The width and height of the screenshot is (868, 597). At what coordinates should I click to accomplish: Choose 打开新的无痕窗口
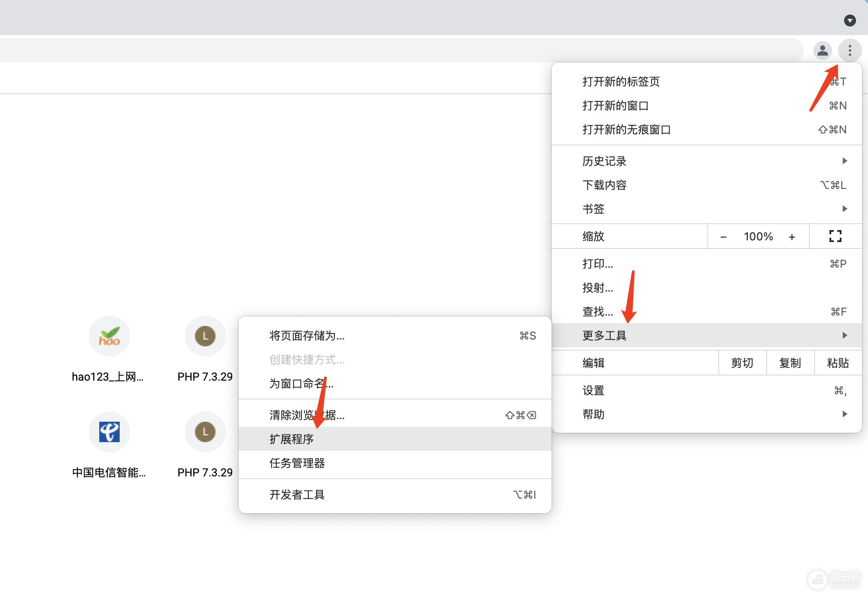pos(626,130)
